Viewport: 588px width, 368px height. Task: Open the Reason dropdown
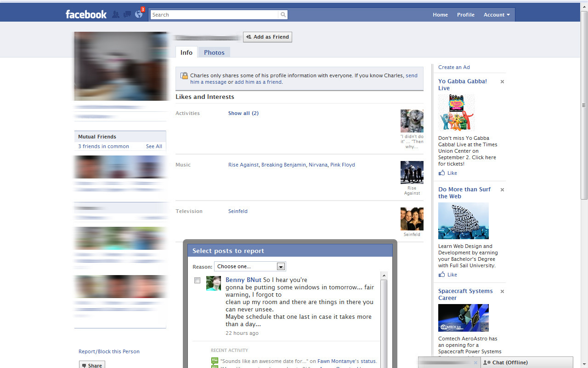pos(250,266)
